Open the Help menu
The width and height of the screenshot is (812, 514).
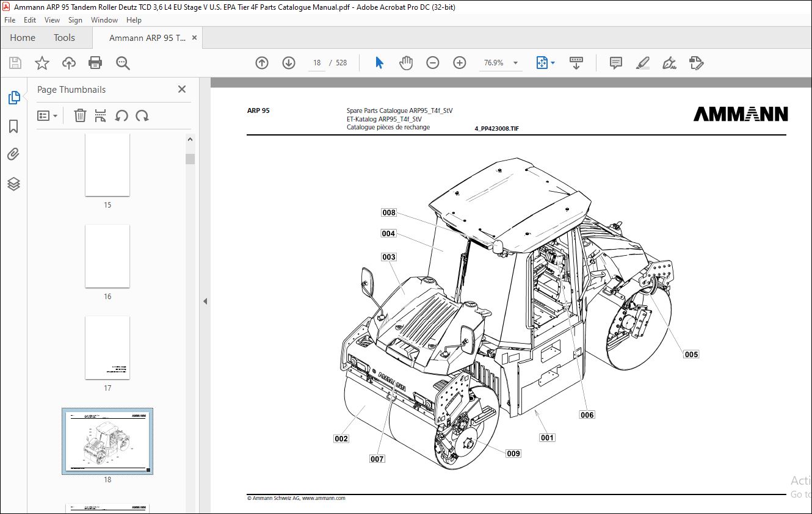134,20
